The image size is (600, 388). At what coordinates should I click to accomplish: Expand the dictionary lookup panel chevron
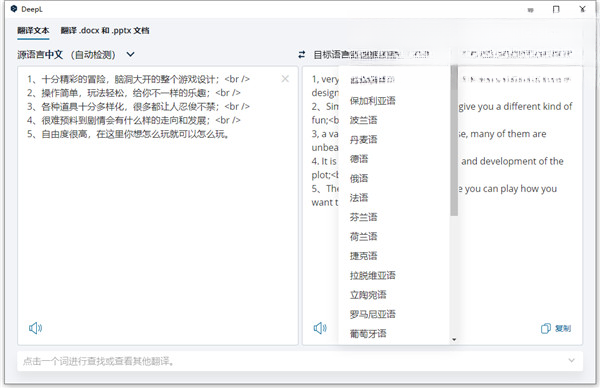click(571, 360)
